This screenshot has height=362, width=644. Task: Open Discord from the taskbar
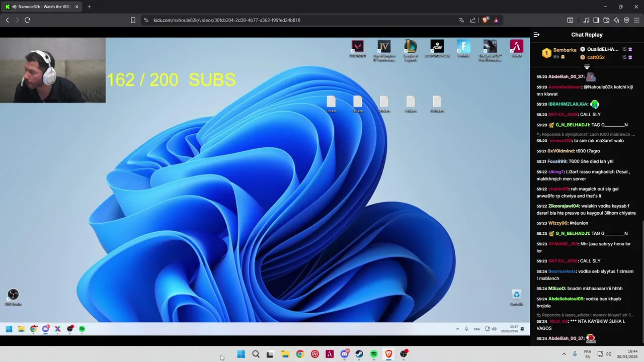[345, 354]
